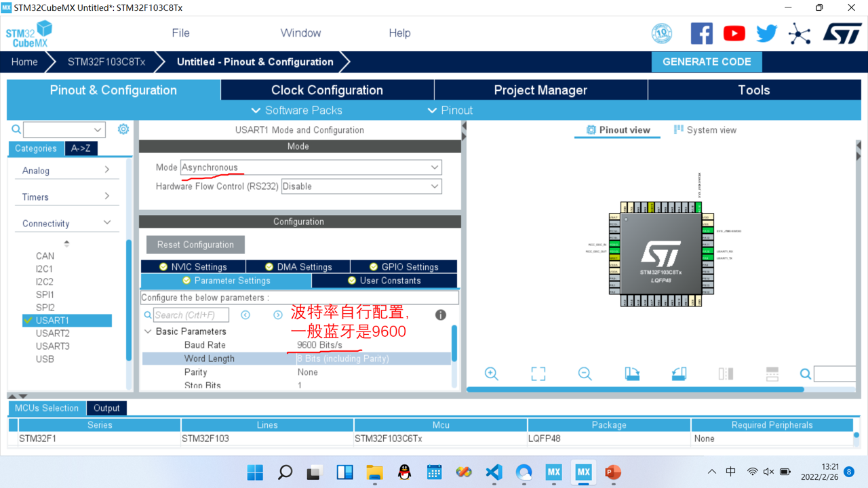Open Hardware Flow Control dropdown
Viewport: 868px width, 488px height.
(x=361, y=186)
